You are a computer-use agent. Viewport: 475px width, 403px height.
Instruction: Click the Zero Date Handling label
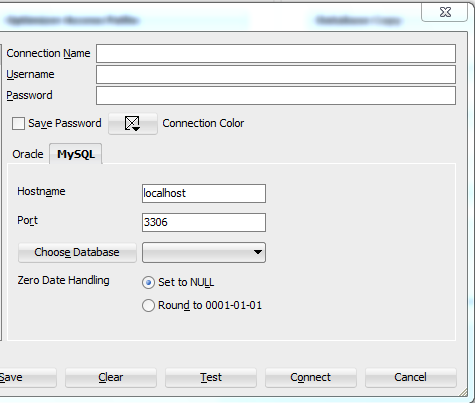click(63, 280)
